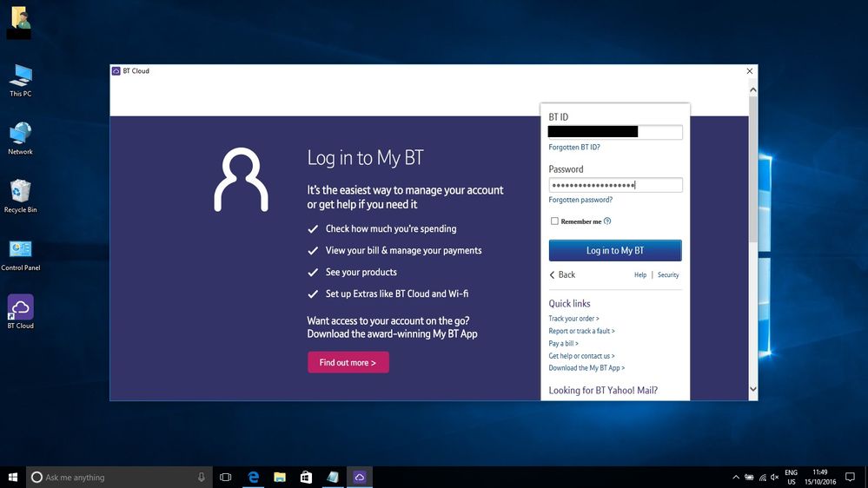Open the Security link
Viewport: 868px width, 488px height.
pos(668,275)
